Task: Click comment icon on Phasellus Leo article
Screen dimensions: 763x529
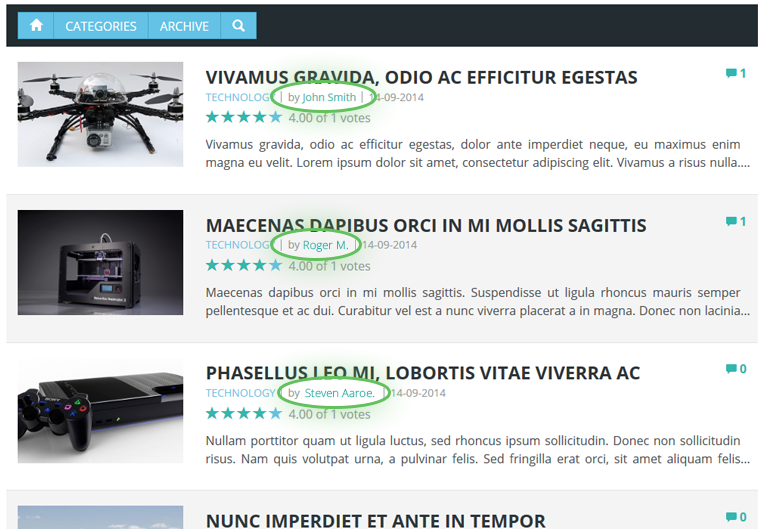Action: pyautogui.click(x=731, y=369)
